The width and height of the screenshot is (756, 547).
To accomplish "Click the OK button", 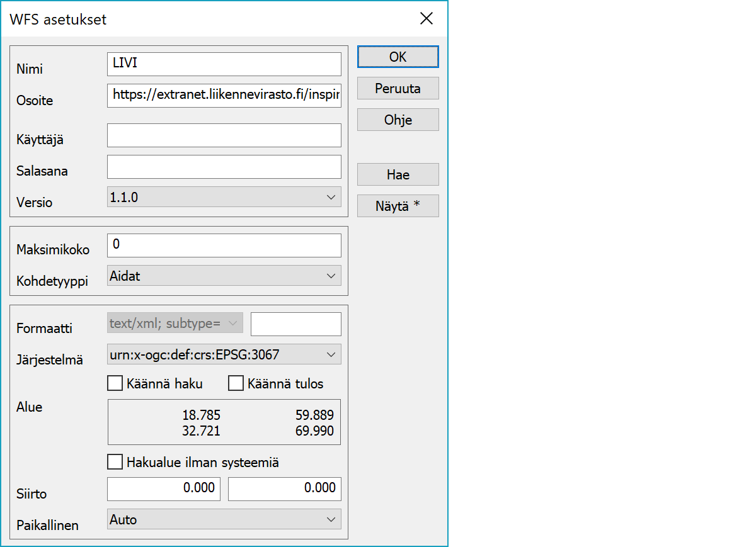I will pyautogui.click(x=398, y=57).
